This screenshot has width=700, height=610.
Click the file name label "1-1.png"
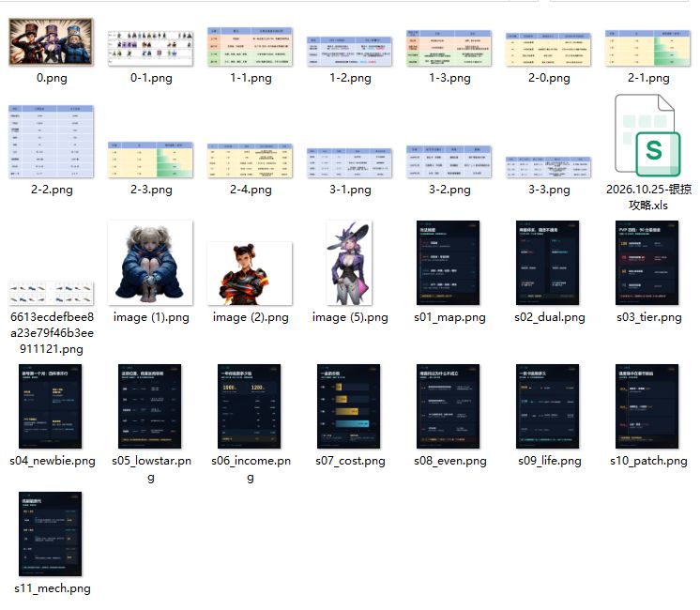(x=251, y=78)
